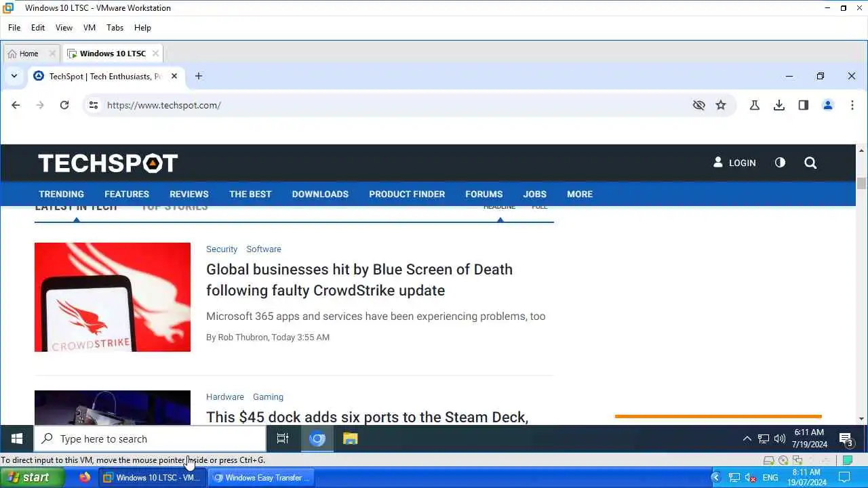This screenshot has height=488, width=868.
Task: Click Windows 10 guest volume speaker icon
Action: pos(780,439)
